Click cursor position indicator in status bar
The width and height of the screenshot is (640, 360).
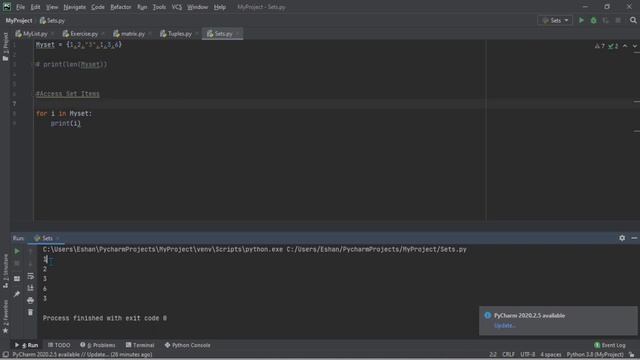pyautogui.click(x=493, y=355)
